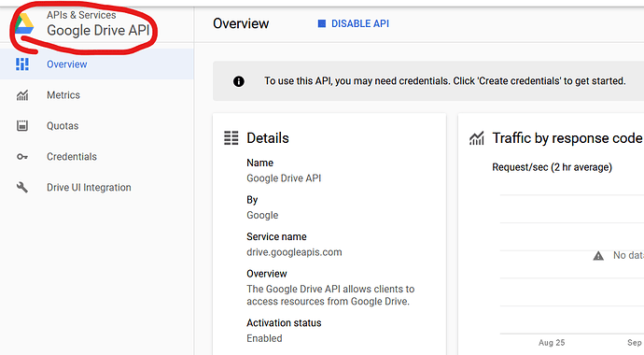Click the Google Drive API name value
The image size is (644, 355).
click(284, 178)
